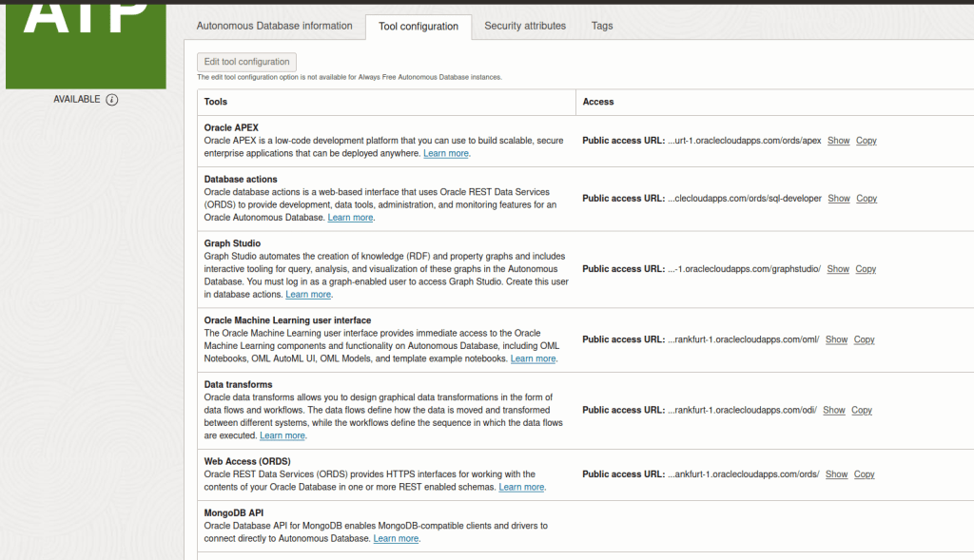
Task: Show the Database actions access URL
Action: (839, 199)
